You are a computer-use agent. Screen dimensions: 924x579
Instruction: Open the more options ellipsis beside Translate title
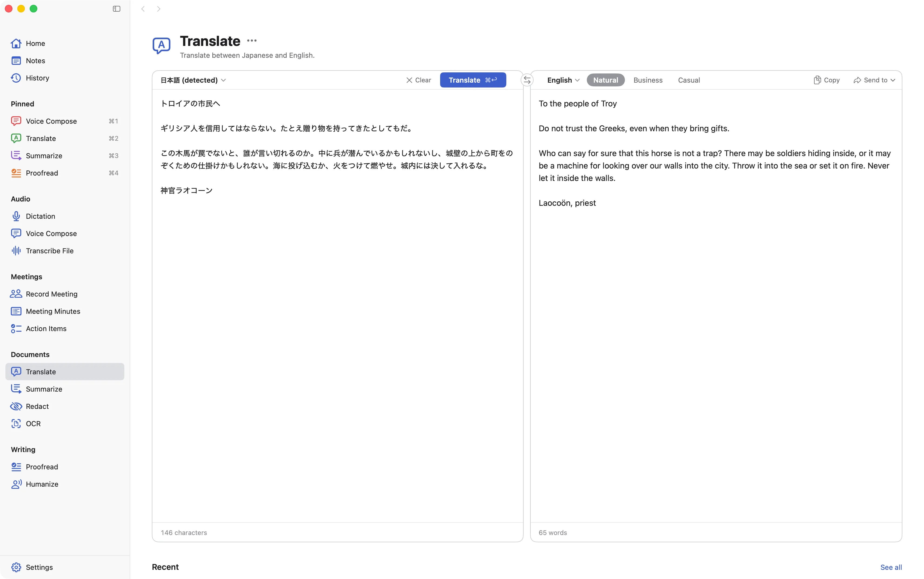(x=252, y=41)
